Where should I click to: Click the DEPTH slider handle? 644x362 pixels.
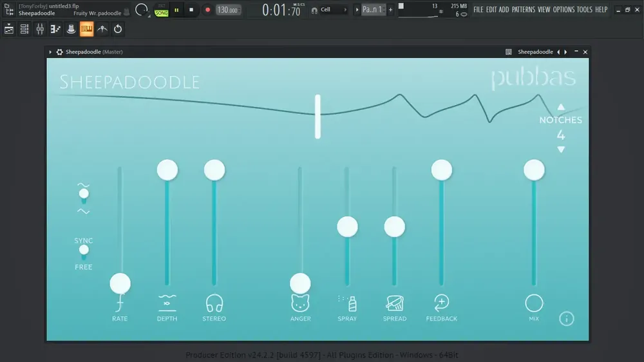pos(167,170)
